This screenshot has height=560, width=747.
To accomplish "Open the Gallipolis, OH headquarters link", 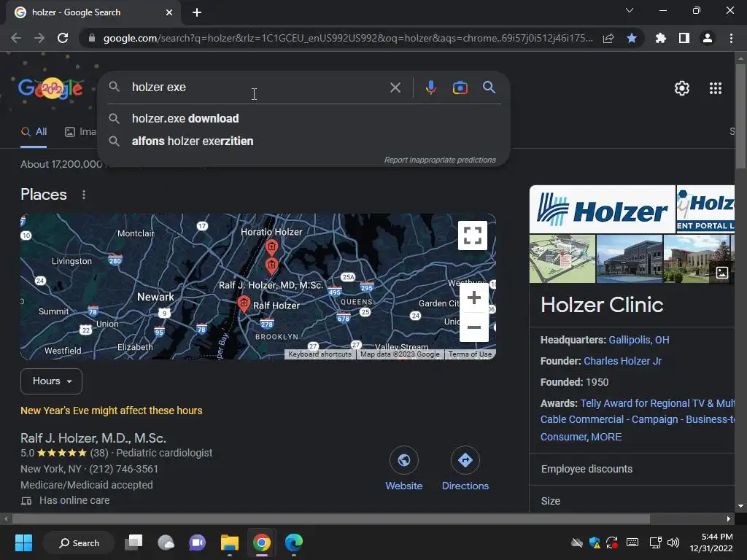I will 639,340.
